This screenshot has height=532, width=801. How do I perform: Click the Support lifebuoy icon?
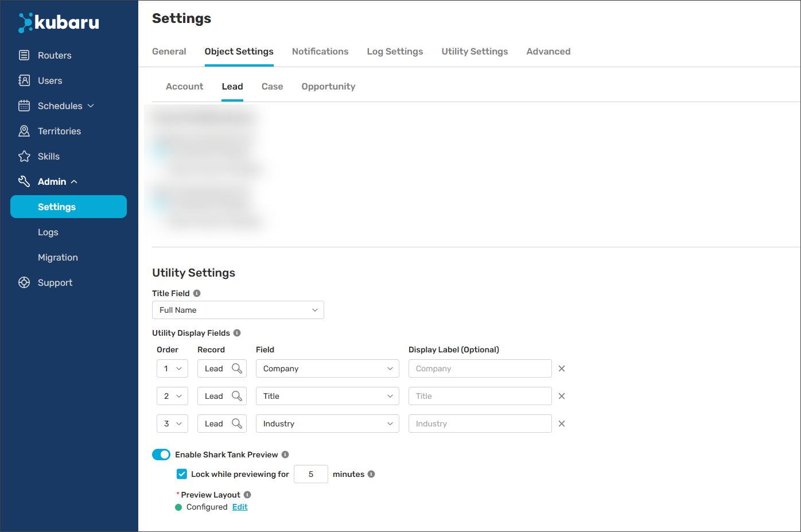[x=24, y=282]
